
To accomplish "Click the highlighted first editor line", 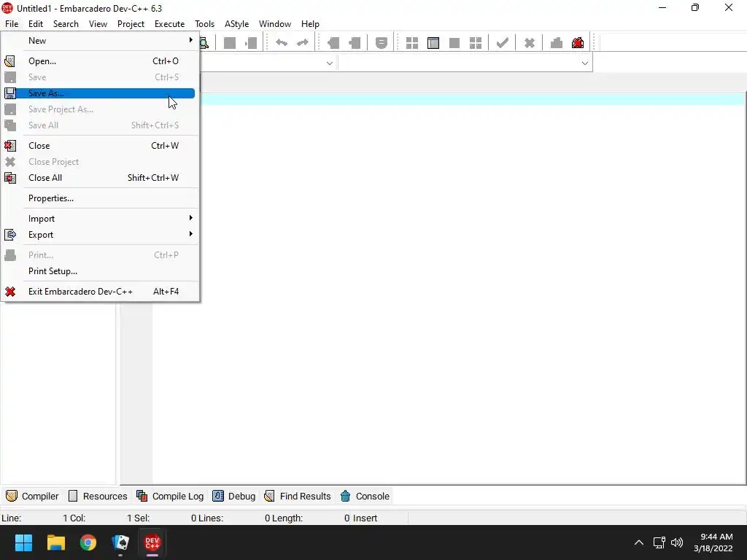I will 472,98.
